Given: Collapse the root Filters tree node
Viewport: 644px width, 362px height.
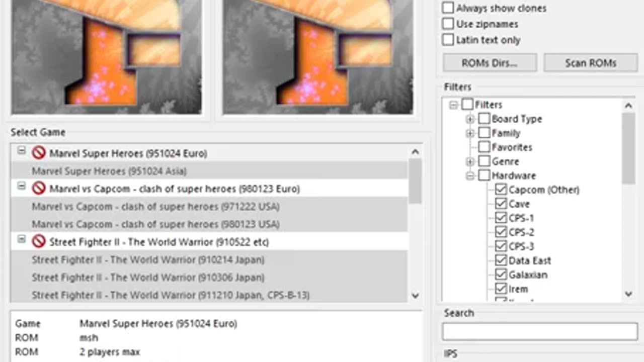Looking at the screenshot, I should [x=453, y=105].
